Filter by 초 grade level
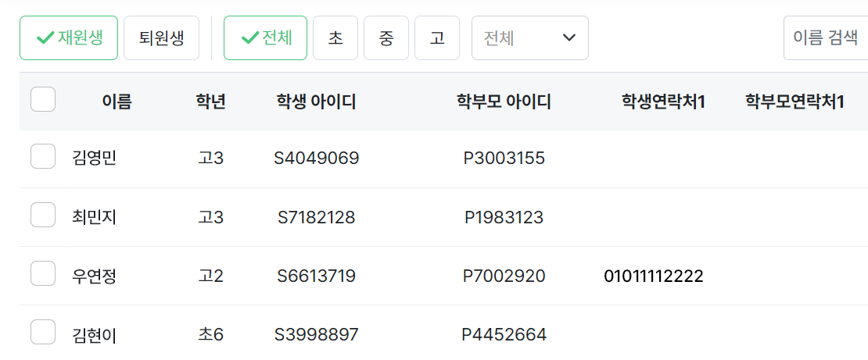The image size is (868, 360). (335, 38)
